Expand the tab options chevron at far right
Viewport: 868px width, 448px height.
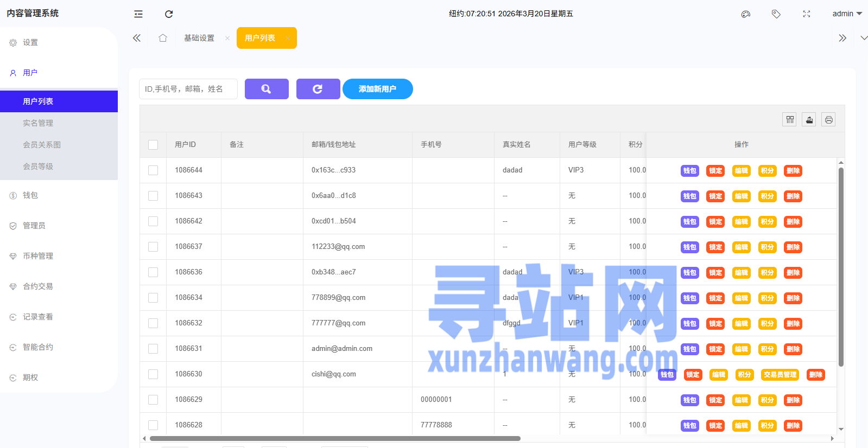(x=863, y=38)
